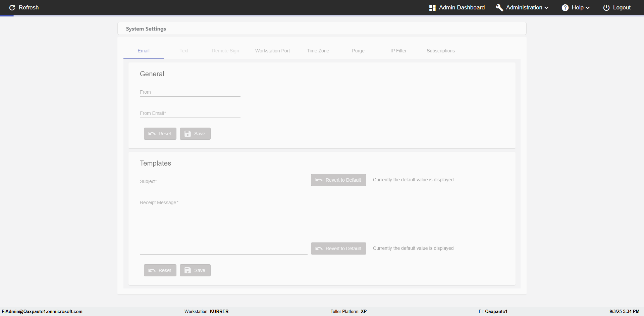Click Workstation: KURRER in status bar
This screenshot has width=644, height=316.
pyautogui.click(x=207, y=312)
